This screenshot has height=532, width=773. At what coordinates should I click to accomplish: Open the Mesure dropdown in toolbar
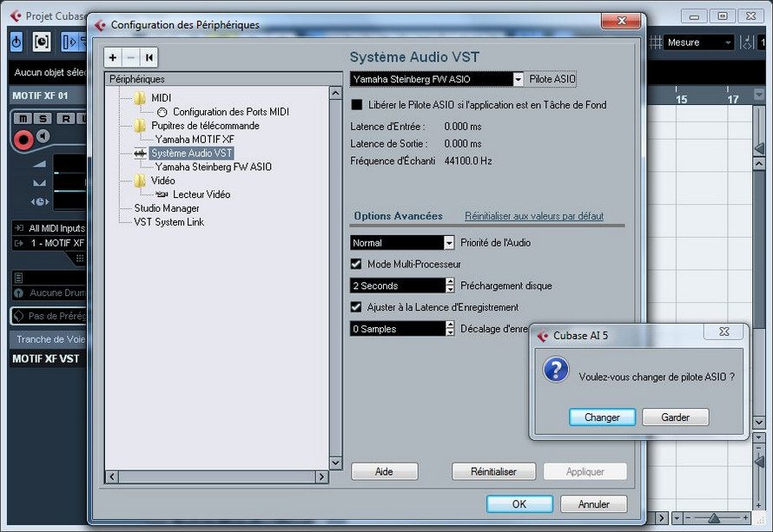[x=727, y=43]
